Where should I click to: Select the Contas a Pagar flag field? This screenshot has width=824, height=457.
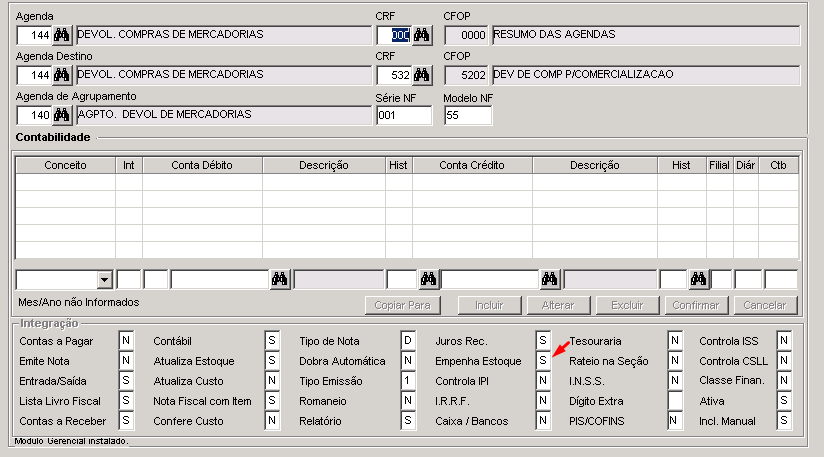(126, 340)
